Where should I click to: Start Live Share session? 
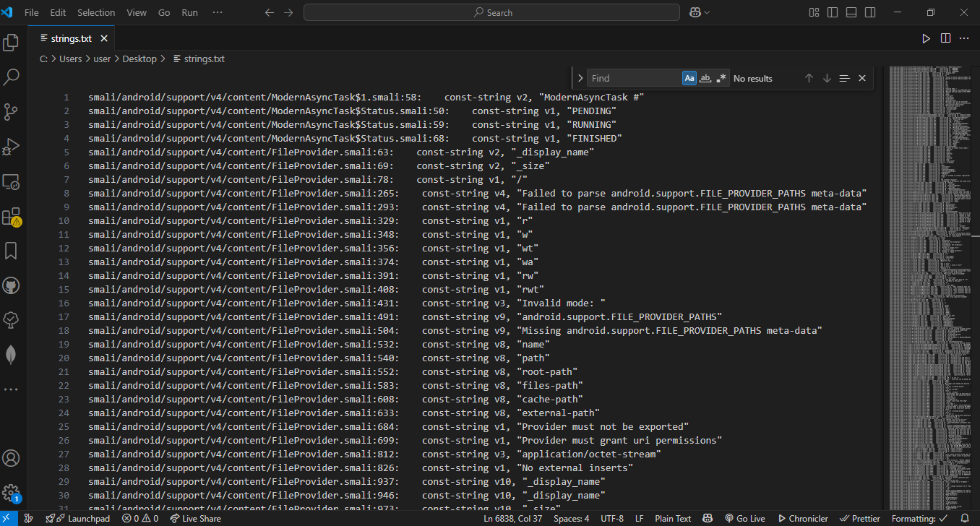195,519
